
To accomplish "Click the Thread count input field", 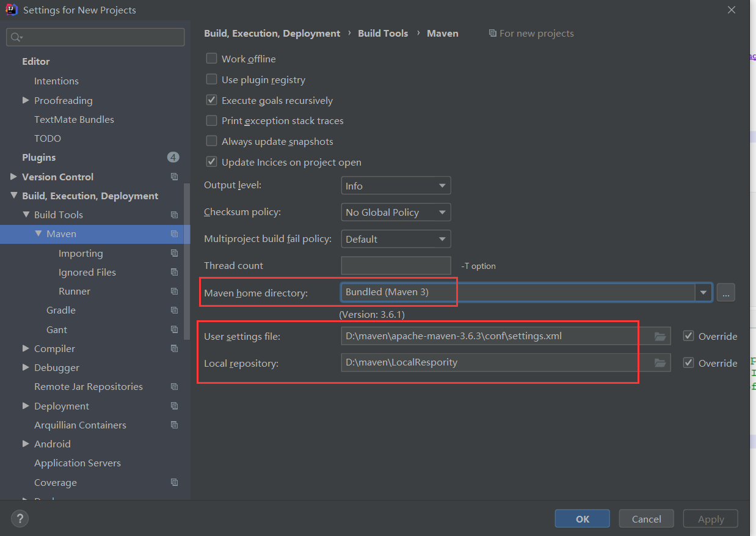I will 396,266.
